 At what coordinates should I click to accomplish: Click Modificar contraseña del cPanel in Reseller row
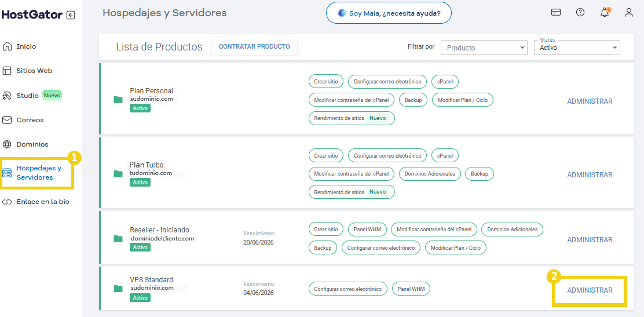click(x=434, y=229)
